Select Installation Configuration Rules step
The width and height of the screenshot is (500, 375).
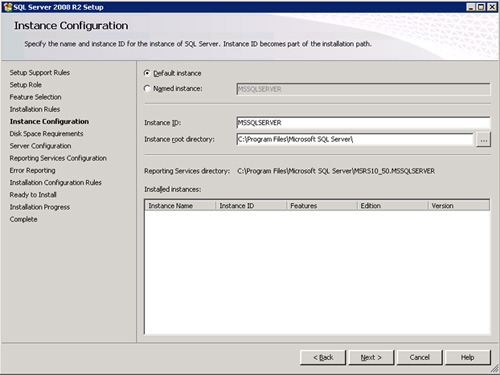pyautogui.click(x=55, y=183)
